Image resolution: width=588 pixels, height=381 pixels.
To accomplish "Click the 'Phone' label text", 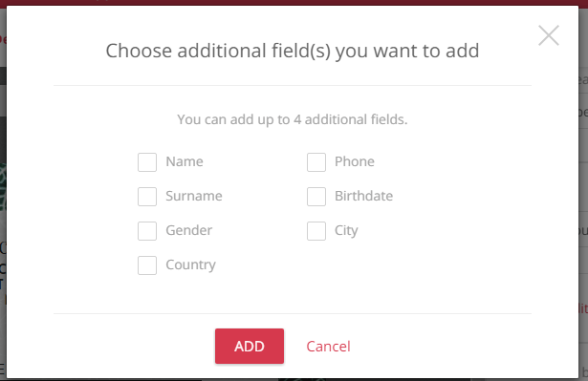I will [x=355, y=161].
